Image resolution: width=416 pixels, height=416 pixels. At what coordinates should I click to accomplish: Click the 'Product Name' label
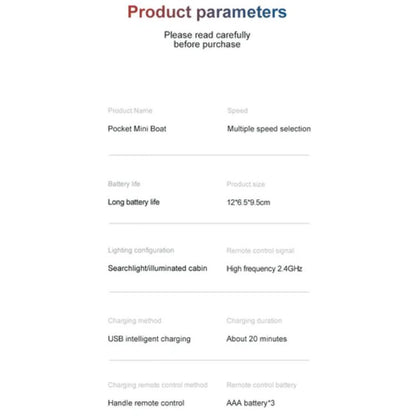130,111
